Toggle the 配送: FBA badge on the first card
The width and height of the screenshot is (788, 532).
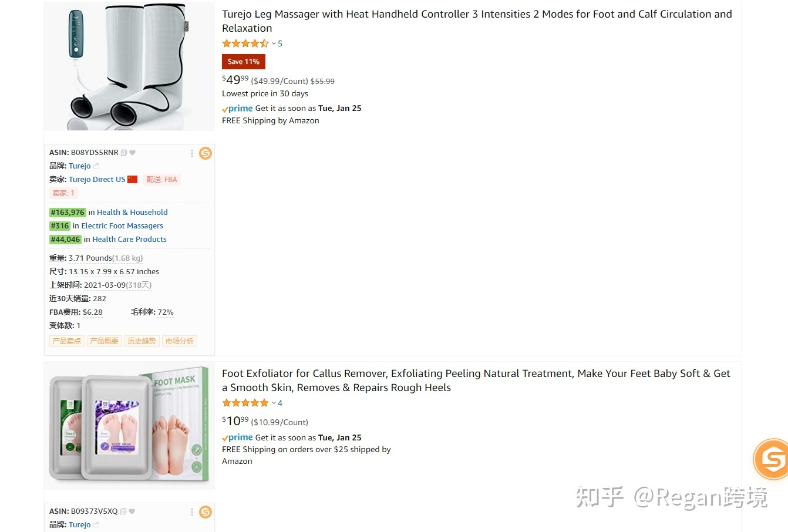162,179
